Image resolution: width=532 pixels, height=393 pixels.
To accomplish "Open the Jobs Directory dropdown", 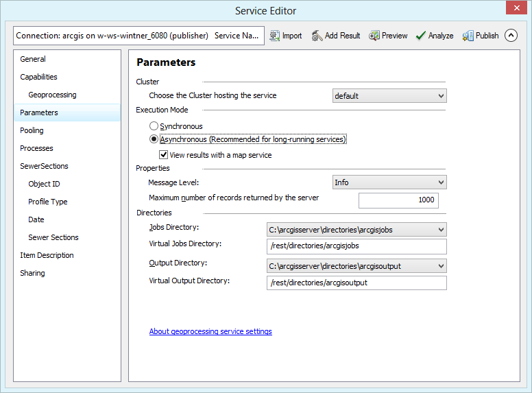I will [x=356, y=230].
